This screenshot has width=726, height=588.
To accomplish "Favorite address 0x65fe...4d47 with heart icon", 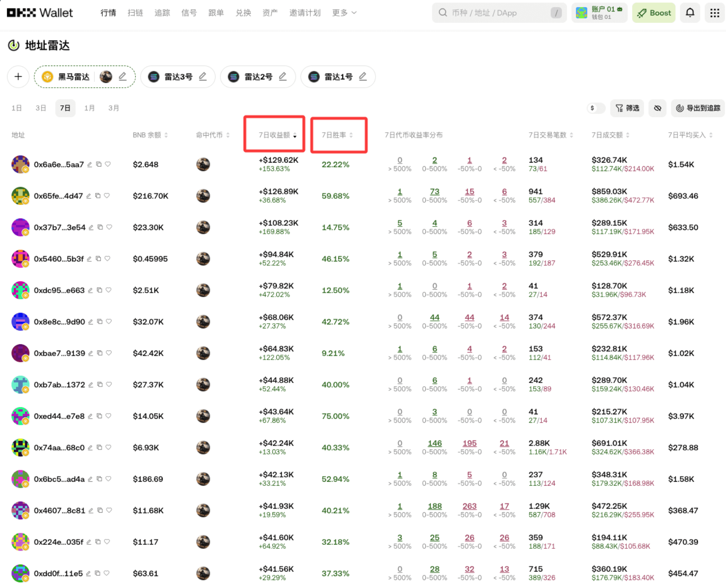I will pos(107,196).
